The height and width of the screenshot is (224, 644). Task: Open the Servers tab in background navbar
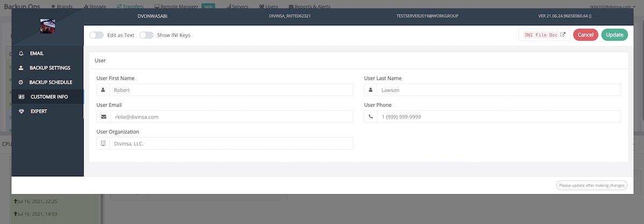coord(237,6)
